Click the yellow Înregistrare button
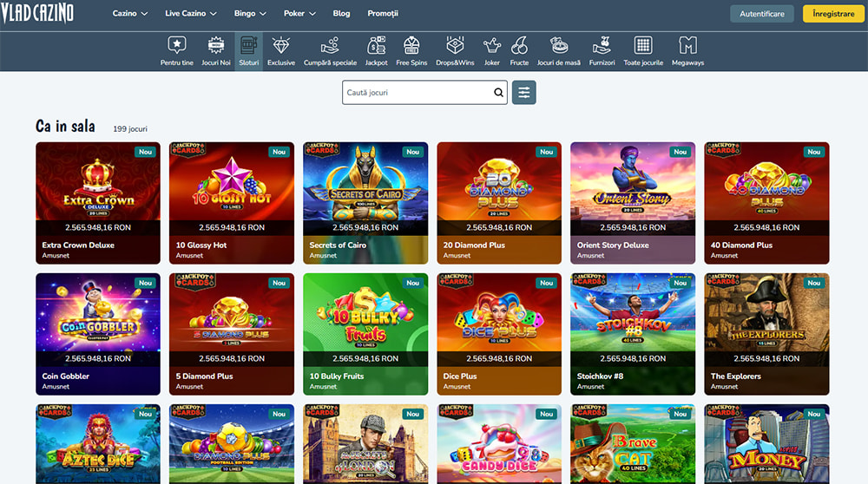 (832, 14)
